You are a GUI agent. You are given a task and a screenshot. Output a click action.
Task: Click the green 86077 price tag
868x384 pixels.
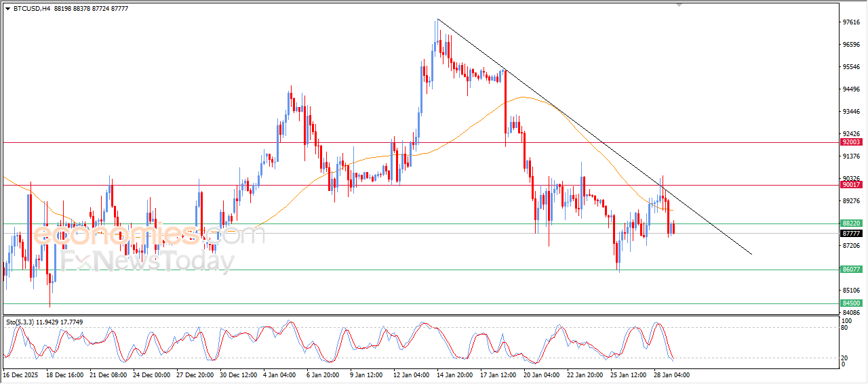click(x=851, y=269)
